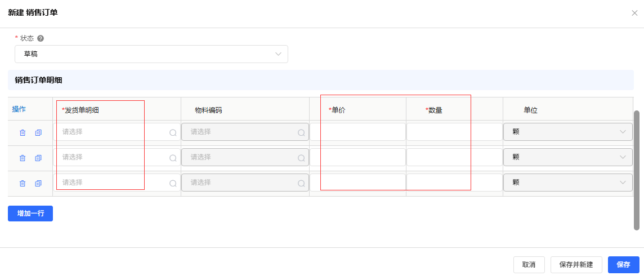Delete the second order detail row
The image size is (644, 280).
[23, 158]
